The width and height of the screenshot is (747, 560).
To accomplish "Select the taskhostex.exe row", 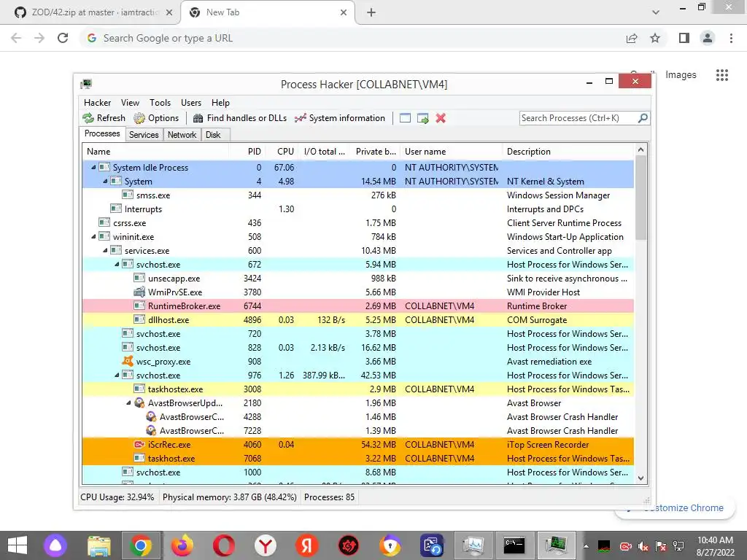I will (358, 389).
